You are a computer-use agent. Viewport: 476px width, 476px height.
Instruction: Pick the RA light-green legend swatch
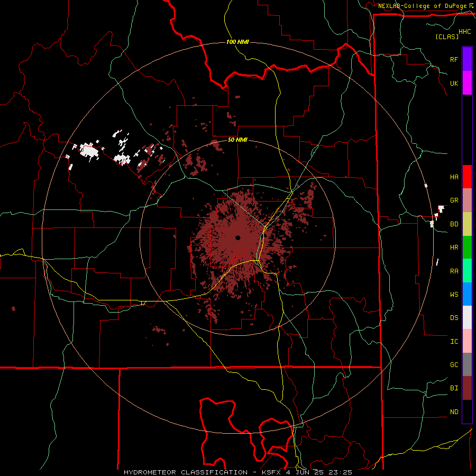(x=467, y=271)
